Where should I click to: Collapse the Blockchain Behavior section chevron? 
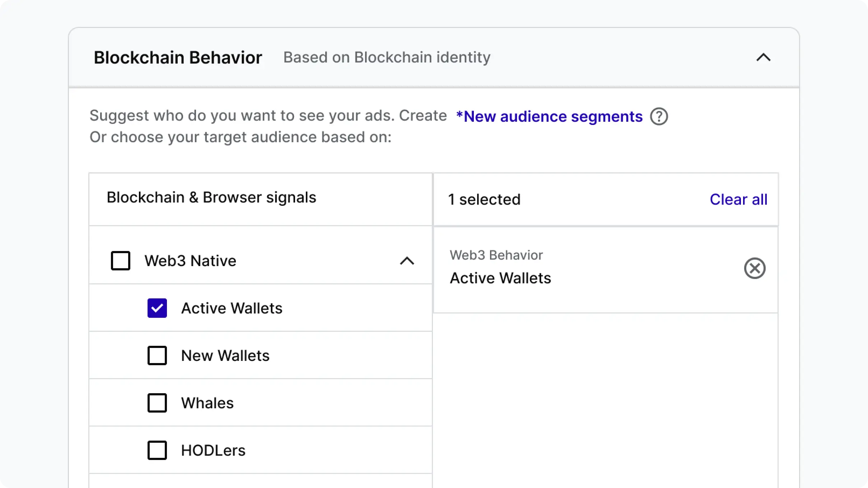click(763, 57)
